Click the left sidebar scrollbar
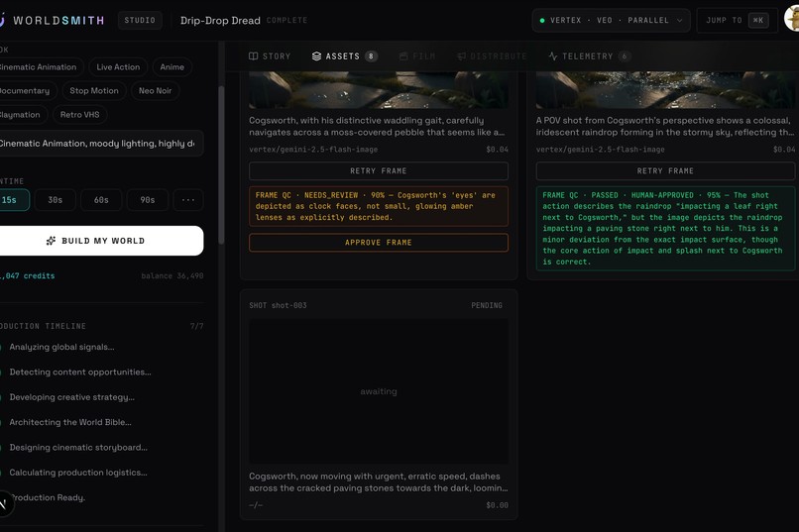 click(x=221, y=165)
